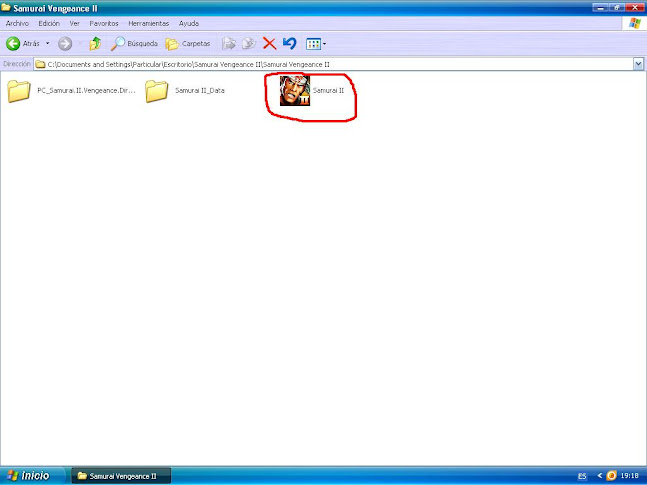This screenshot has width=647, height=485.
Task: Open the Favoritos menu
Action: click(x=104, y=24)
